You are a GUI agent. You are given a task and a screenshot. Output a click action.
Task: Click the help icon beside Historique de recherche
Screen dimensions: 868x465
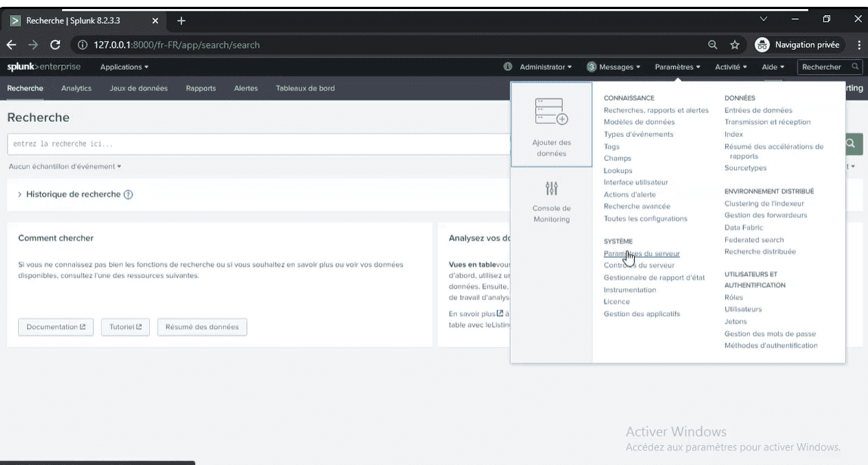129,194
